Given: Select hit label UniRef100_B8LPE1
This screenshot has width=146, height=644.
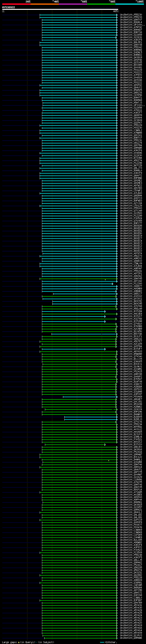Looking at the screenshot, I should [x=131, y=42].
